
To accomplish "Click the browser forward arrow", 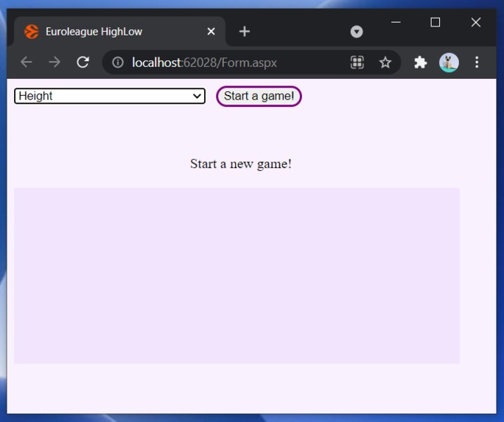I will point(55,62).
